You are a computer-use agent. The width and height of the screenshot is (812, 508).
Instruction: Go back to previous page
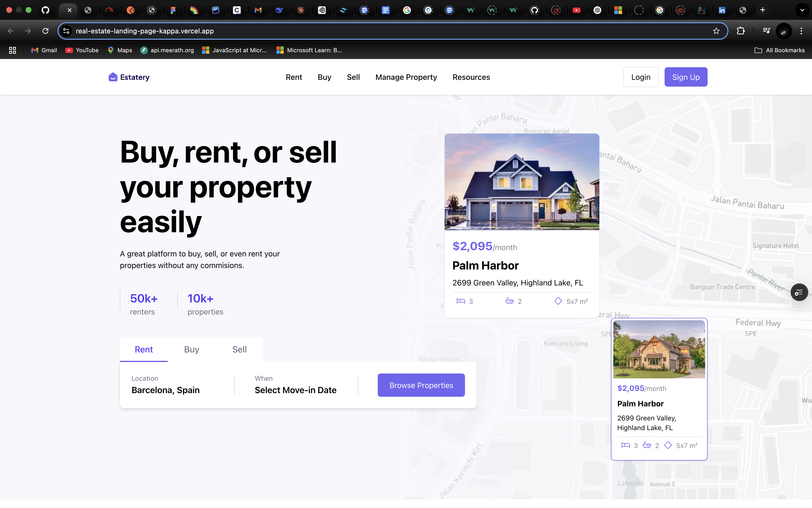pyautogui.click(x=11, y=31)
